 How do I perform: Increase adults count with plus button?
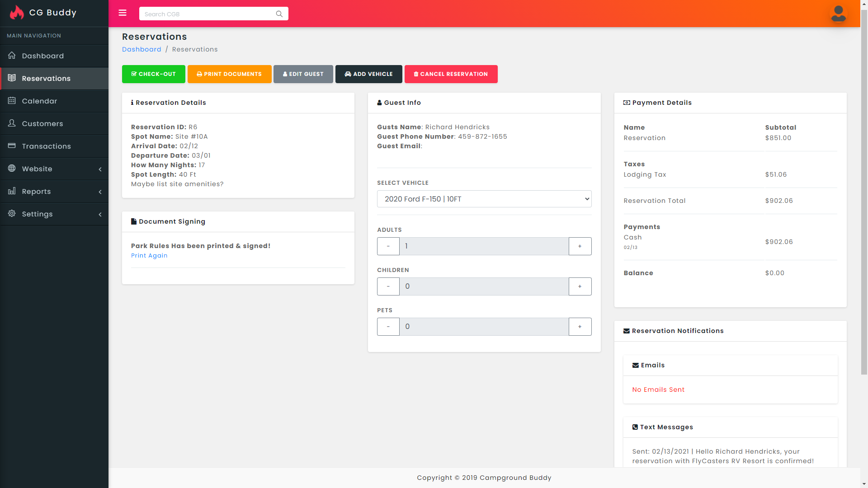(580, 246)
